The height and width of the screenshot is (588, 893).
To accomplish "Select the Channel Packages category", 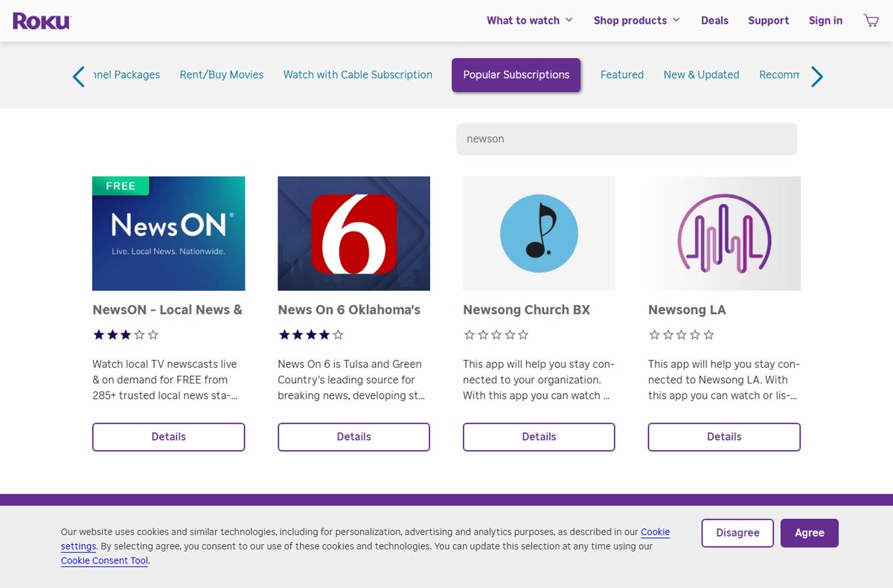I will [127, 74].
